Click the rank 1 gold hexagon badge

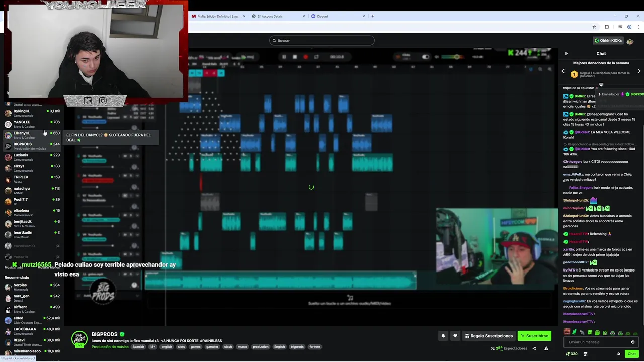click(574, 74)
